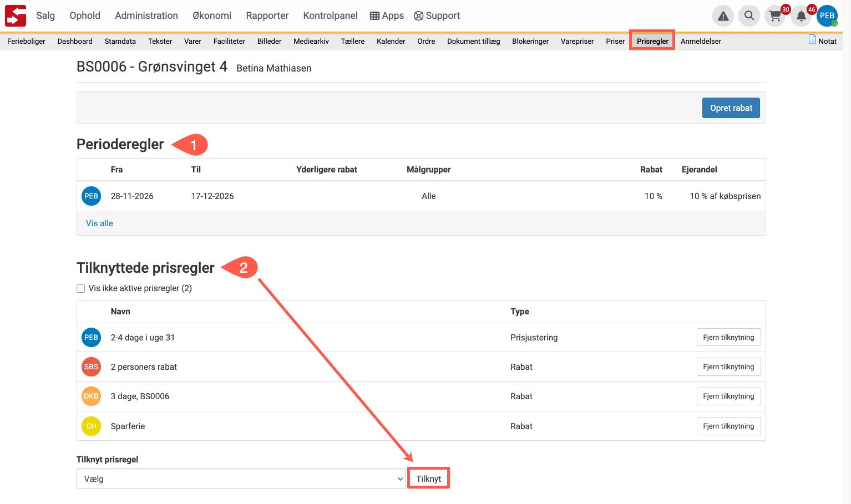
Task: Open the Mediearkiv tab
Action: point(311,41)
